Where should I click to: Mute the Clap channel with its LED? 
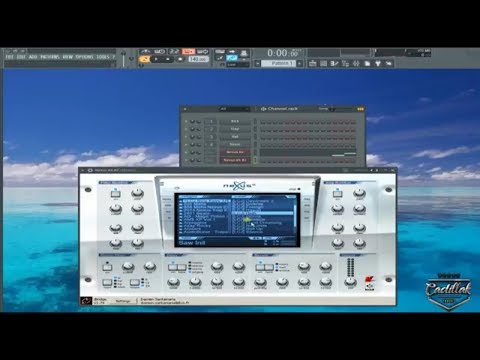point(186,129)
